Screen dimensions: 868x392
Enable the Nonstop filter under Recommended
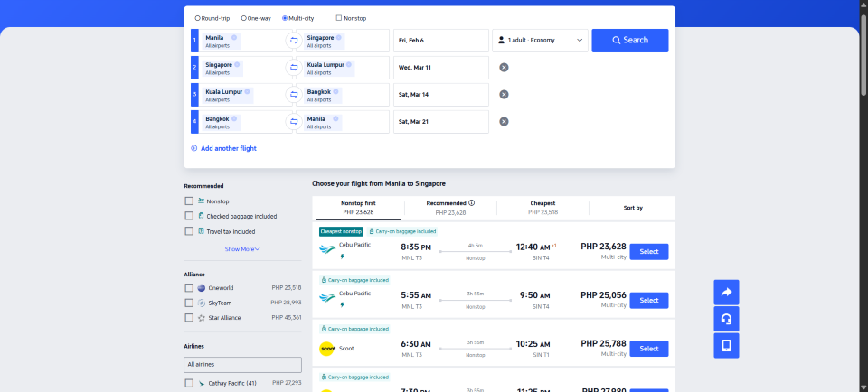pos(189,201)
